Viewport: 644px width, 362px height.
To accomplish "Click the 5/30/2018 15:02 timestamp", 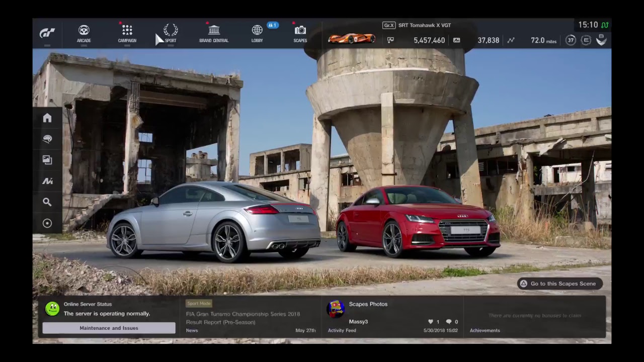I will tap(441, 330).
